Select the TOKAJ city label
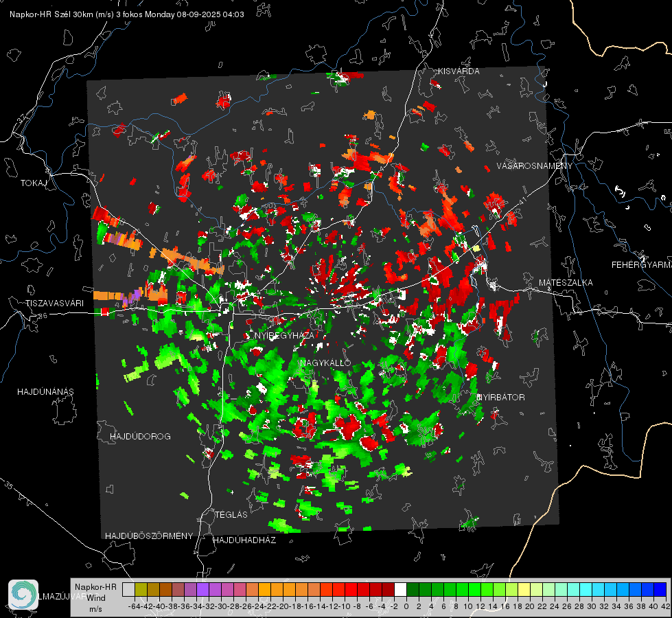The image size is (672, 618). click(x=34, y=183)
